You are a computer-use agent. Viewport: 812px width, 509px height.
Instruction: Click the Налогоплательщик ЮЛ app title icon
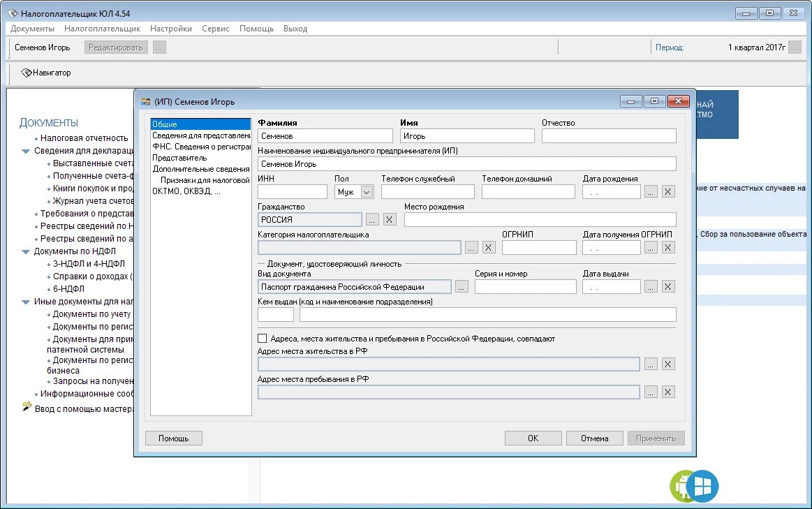[13, 13]
